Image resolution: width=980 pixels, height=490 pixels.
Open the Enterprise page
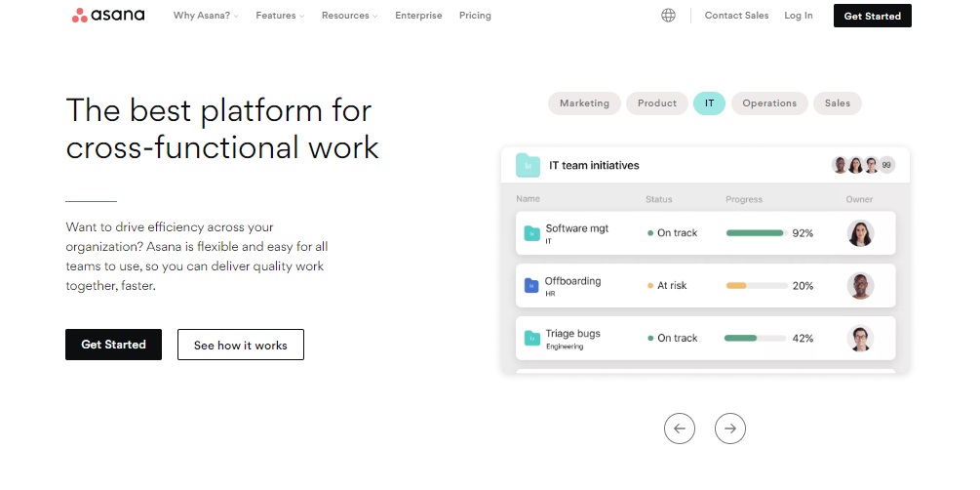pos(418,16)
